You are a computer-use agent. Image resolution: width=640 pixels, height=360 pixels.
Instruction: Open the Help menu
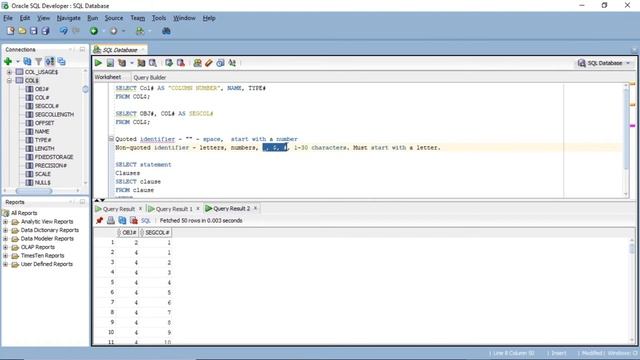click(x=209, y=18)
